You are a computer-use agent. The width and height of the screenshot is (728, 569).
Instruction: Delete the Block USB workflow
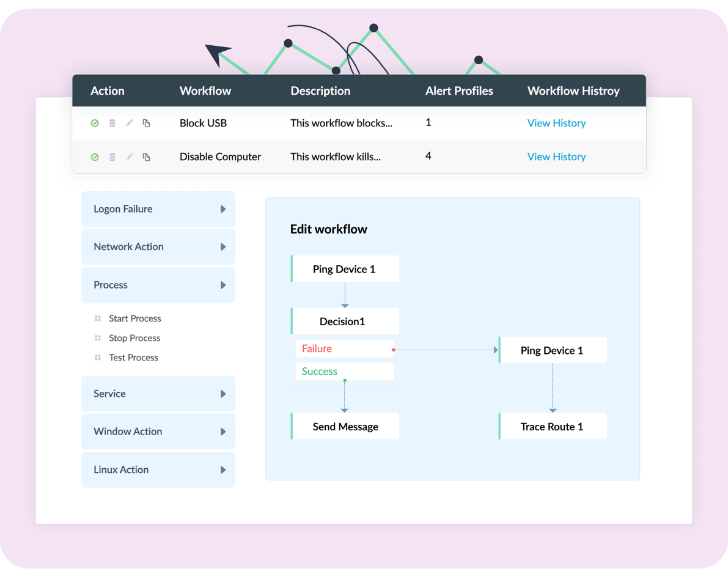tap(112, 123)
